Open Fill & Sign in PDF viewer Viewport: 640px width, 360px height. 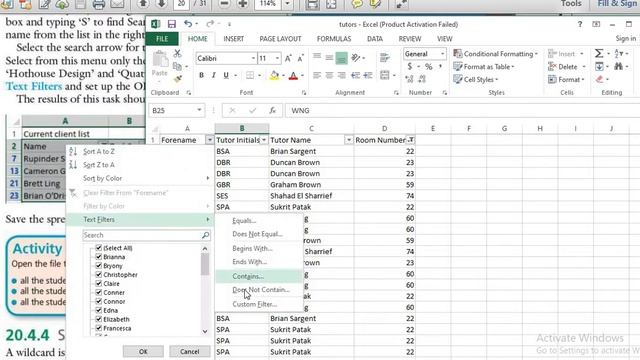pos(618,4)
